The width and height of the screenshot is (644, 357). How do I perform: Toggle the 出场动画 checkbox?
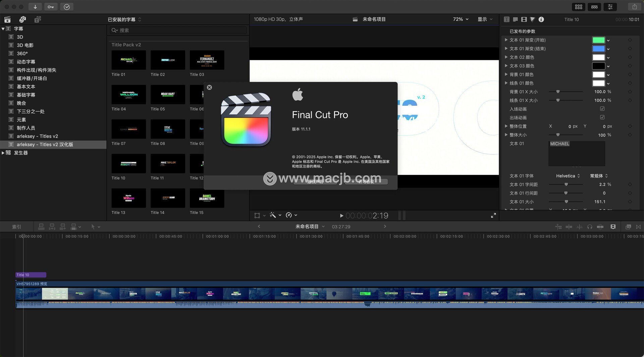[x=602, y=118]
